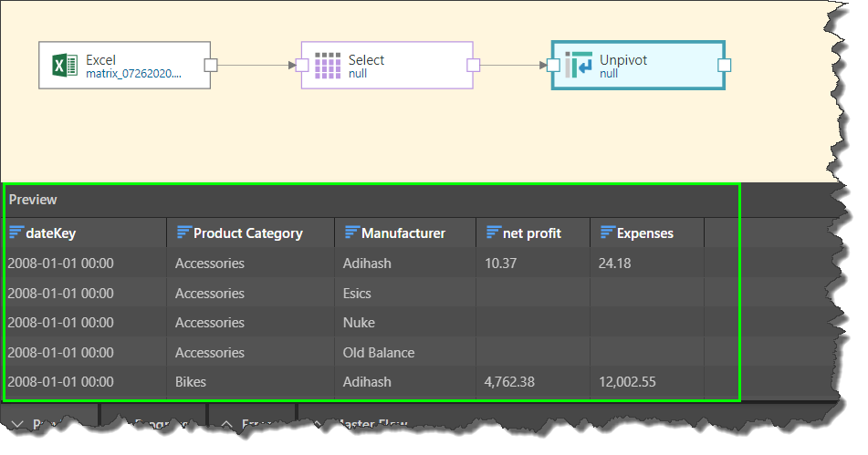This screenshot has width=868, height=455.
Task: Click the Select node input connector
Action: [302, 65]
